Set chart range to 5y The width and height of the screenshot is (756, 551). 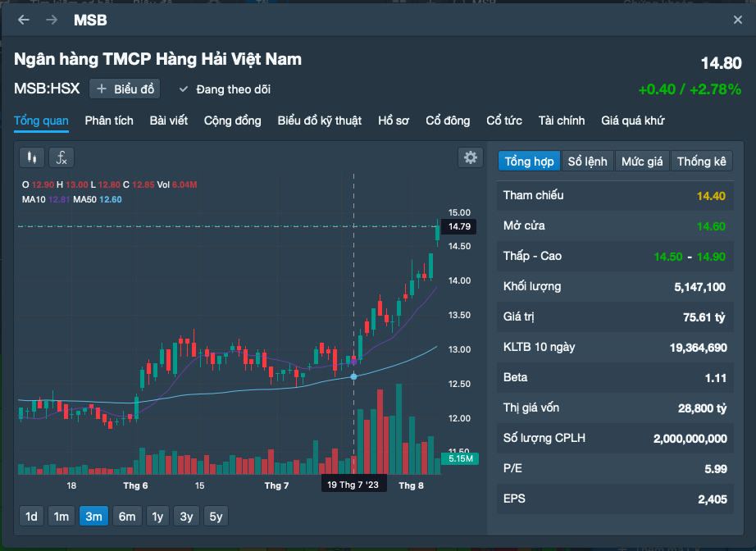coord(216,517)
